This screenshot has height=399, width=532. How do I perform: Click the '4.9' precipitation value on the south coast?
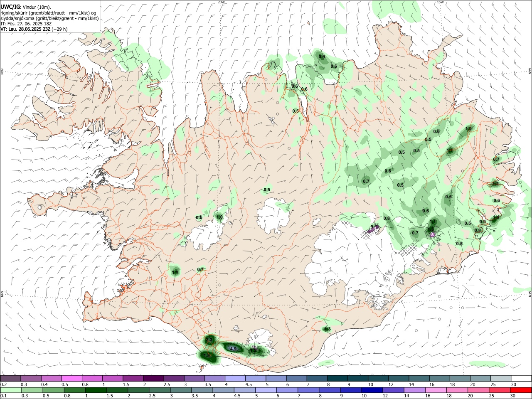[233, 349]
